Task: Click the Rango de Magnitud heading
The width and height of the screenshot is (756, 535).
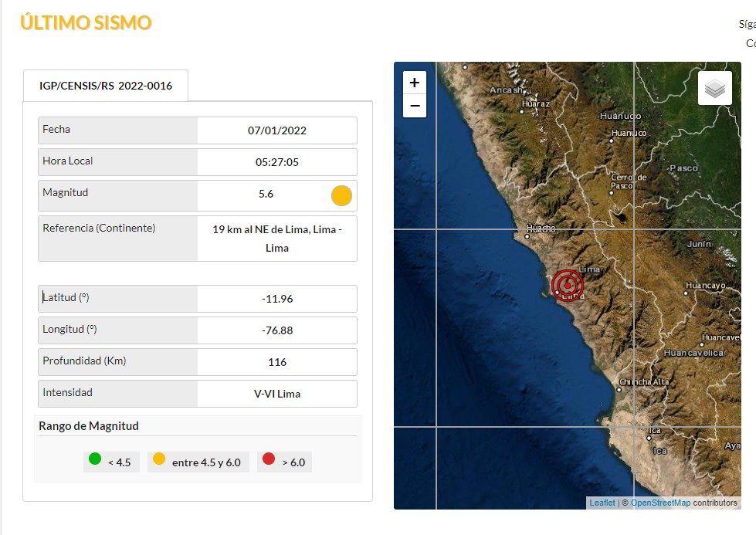Action: pyautogui.click(x=89, y=426)
